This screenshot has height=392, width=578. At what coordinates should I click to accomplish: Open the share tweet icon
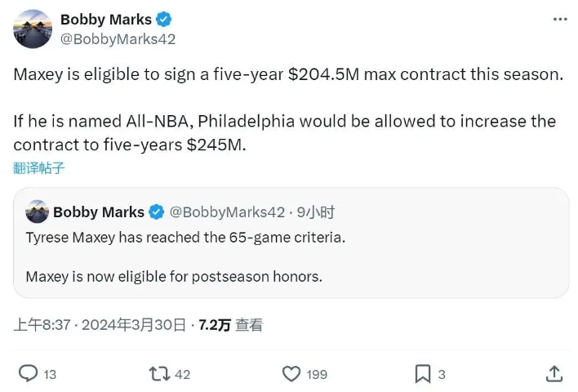tap(554, 373)
